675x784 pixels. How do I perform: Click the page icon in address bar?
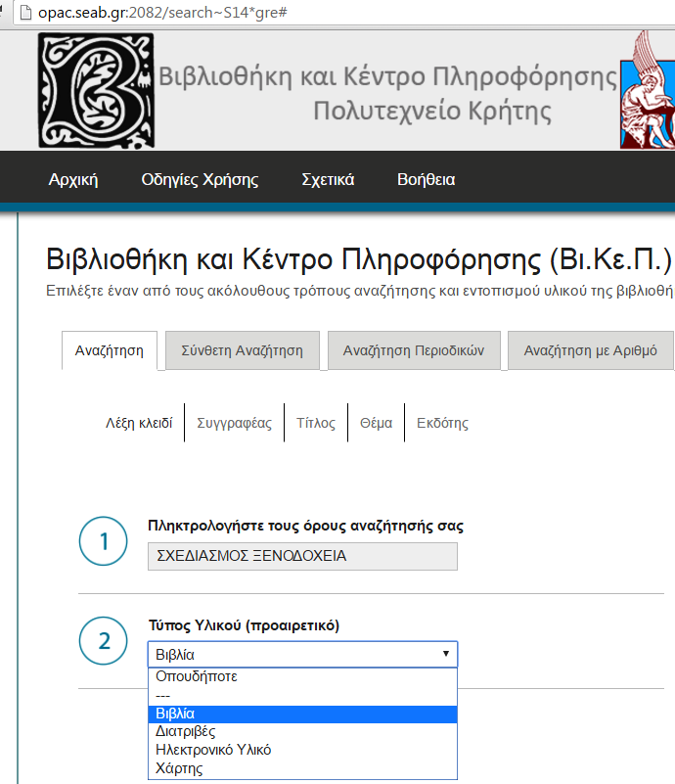click(x=25, y=12)
